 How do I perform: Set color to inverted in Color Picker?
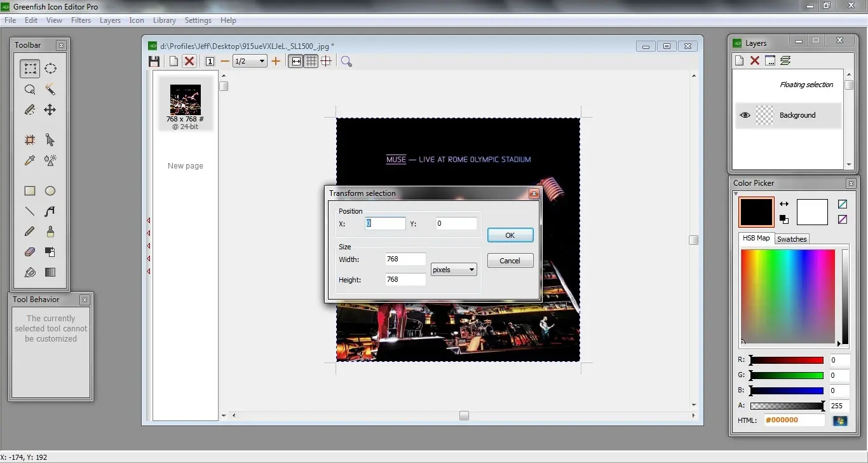pyautogui.click(x=843, y=219)
